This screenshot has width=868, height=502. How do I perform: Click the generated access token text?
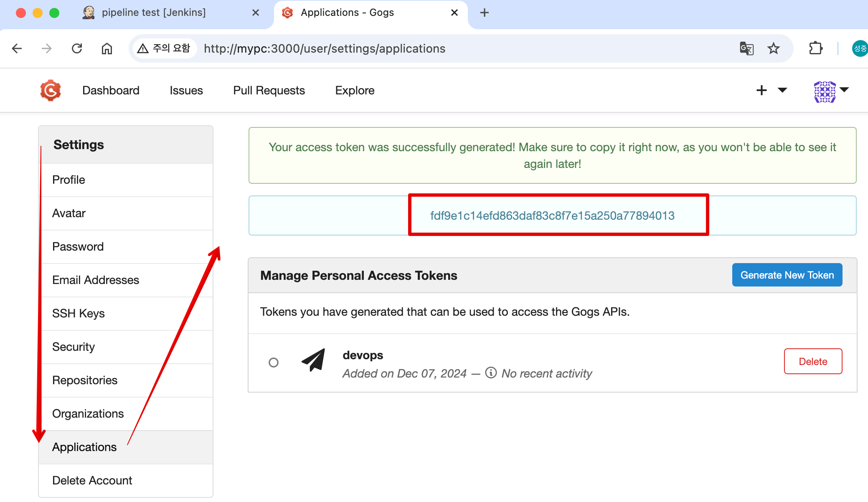click(552, 216)
